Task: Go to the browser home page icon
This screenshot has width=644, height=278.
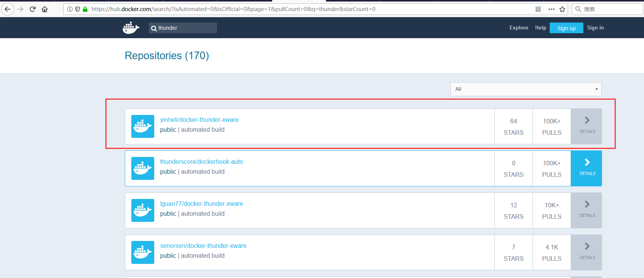Action: click(45, 9)
